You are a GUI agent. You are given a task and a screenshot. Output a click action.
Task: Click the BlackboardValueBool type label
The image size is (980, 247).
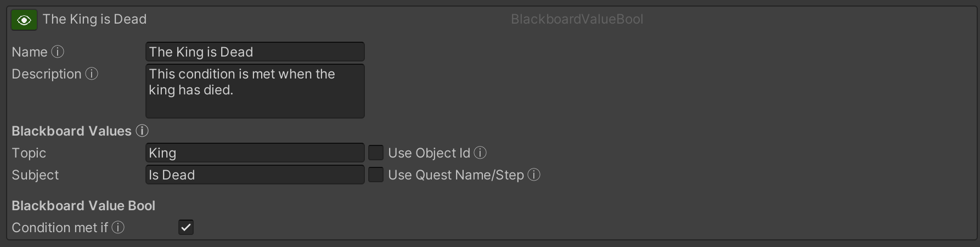click(577, 19)
